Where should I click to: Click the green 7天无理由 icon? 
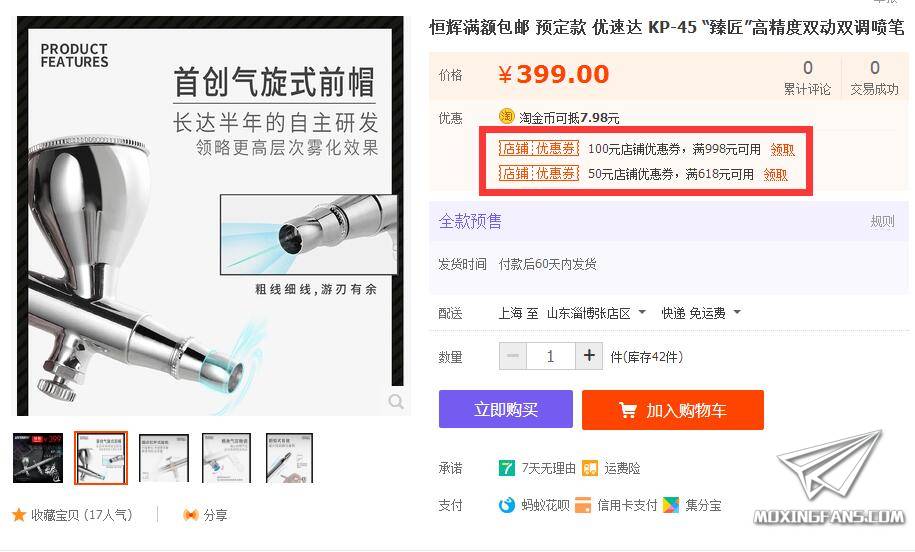click(x=507, y=468)
